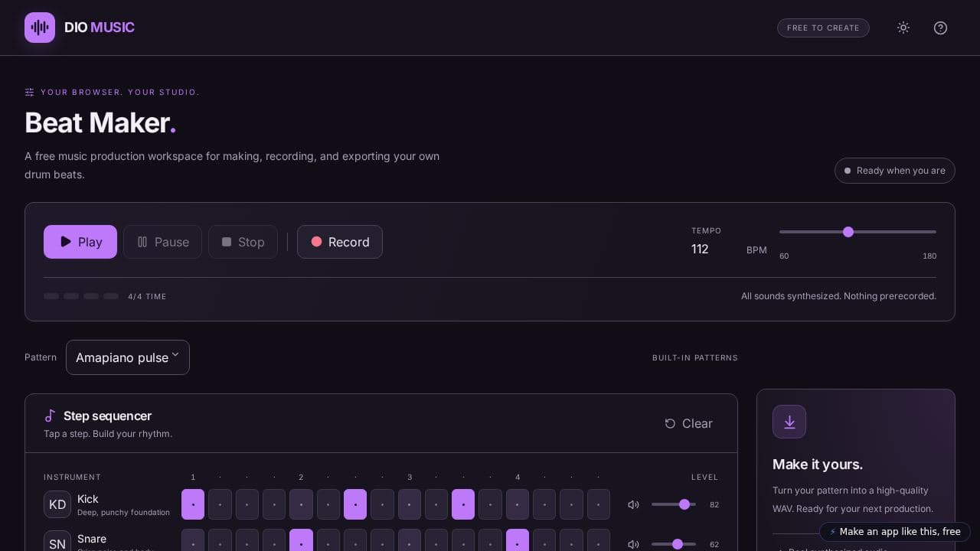This screenshot has width=980, height=551.
Task: Pause the beat playback
Action: click(x=162, y=242)
